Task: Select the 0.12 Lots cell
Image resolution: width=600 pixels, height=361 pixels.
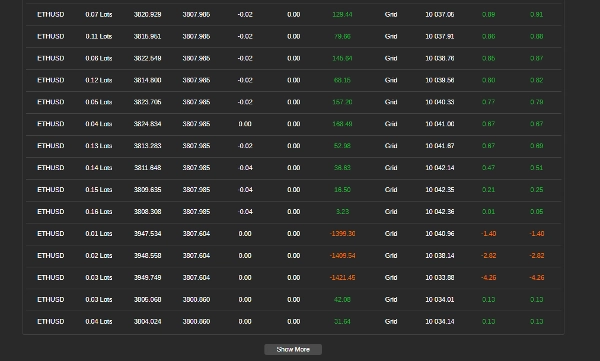Action: (x=99, y=80)
